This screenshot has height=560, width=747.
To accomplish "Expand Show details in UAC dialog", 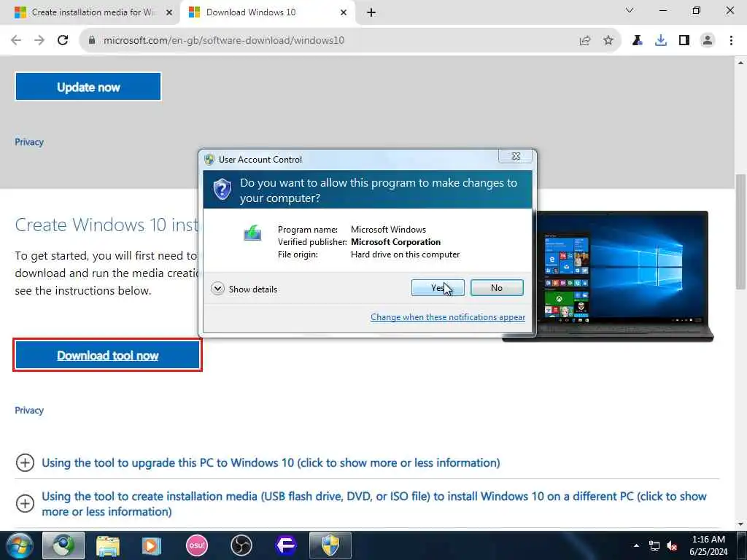I will pos(244,289).
